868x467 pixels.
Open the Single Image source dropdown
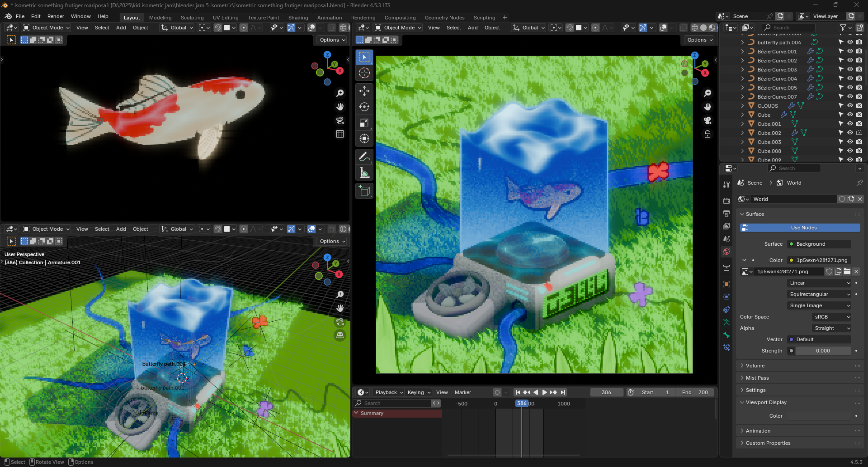(x=819, y=305)
